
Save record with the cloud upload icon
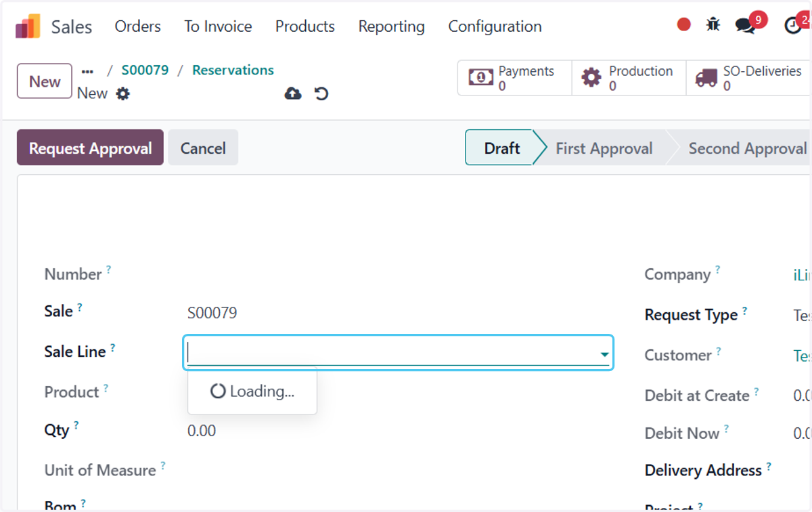[293, 93]
